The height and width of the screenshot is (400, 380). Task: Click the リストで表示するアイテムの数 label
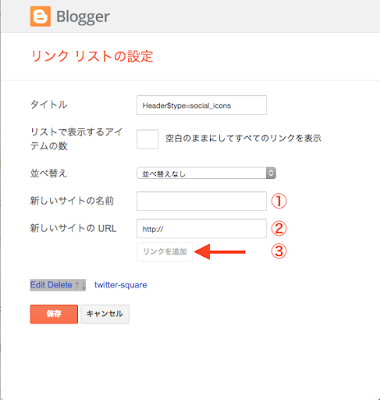77,139
